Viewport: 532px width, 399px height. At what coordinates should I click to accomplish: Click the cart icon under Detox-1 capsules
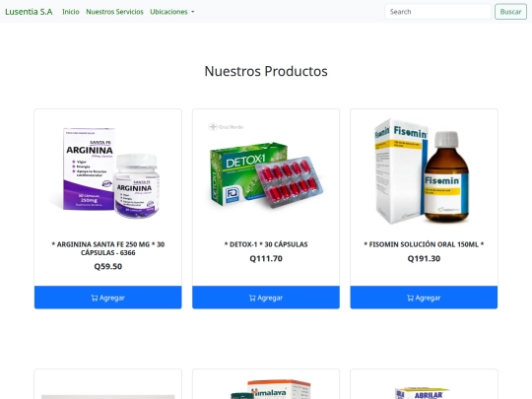pyautogui.click(x=252, y=298)
